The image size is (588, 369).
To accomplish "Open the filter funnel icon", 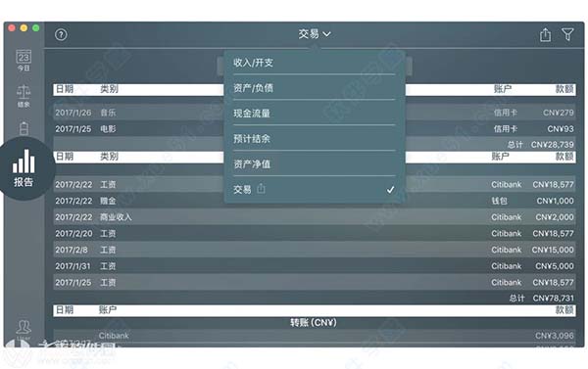I will click(567, 34).
